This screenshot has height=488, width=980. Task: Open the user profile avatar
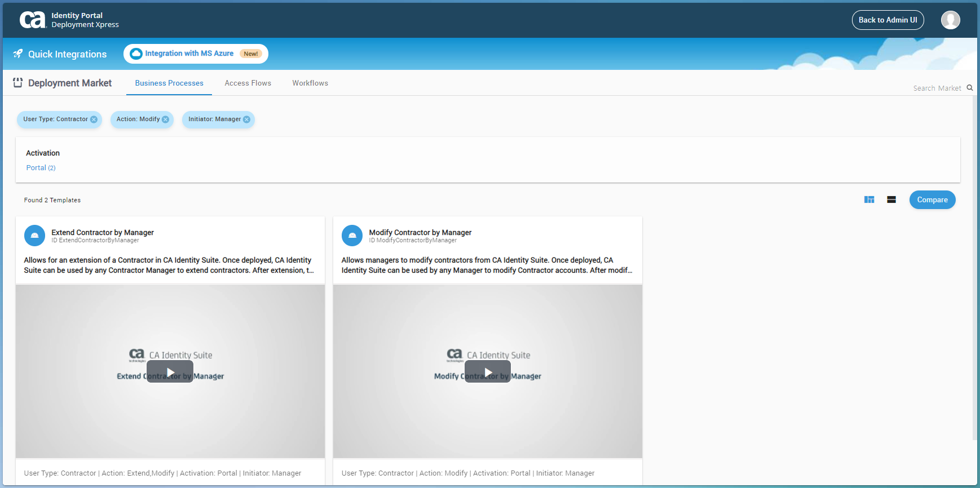coord(950,20)
